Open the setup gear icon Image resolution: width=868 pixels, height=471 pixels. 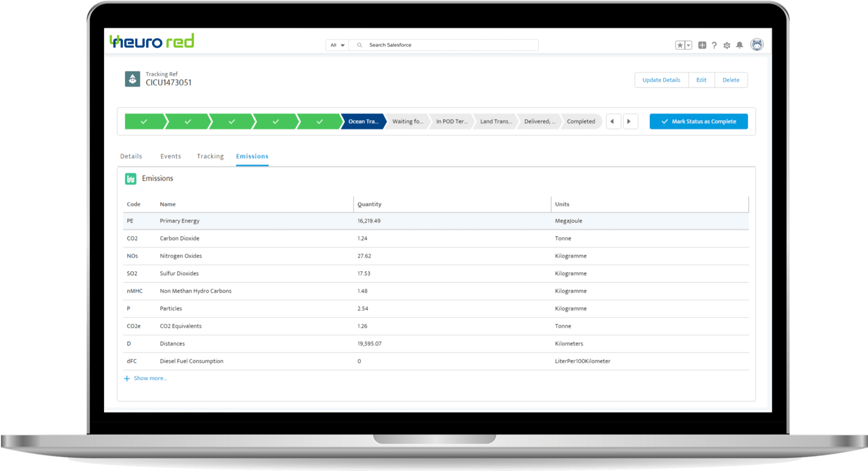point(727,45)
